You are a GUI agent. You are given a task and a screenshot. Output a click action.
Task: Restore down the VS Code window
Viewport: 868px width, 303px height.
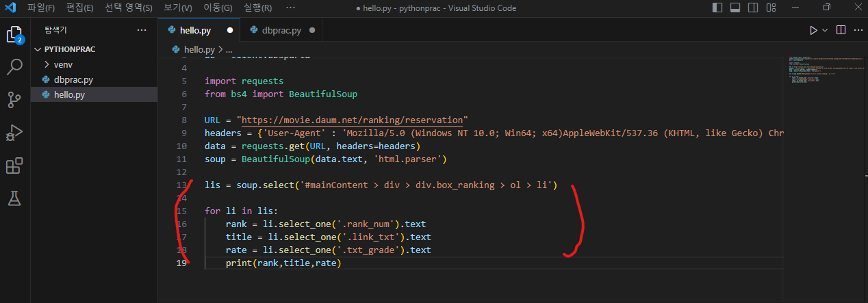[x=827, y=8]
